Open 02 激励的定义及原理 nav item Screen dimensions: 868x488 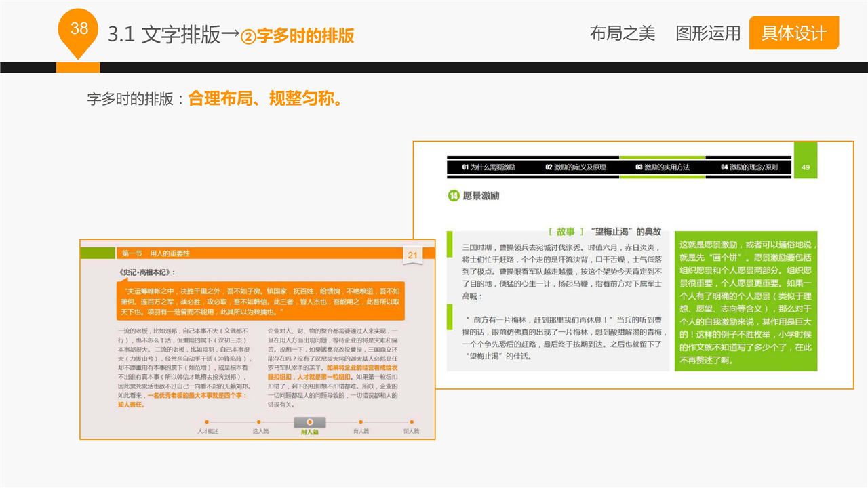pos(576,167)
